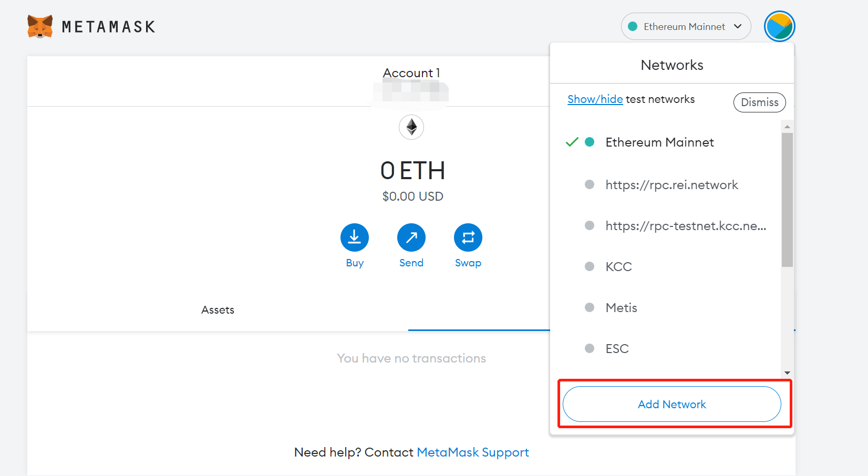
Task: Switch to the rpc-testnet.kcc network entry
Action: [x=665, y=226]
